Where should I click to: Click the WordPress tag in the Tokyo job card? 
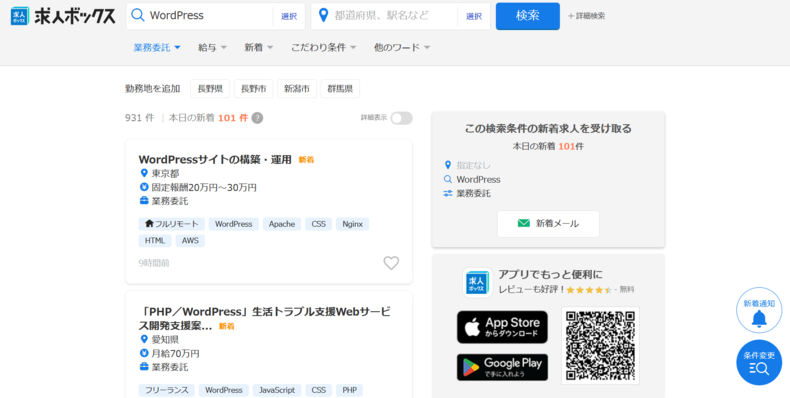coord(234,224)
